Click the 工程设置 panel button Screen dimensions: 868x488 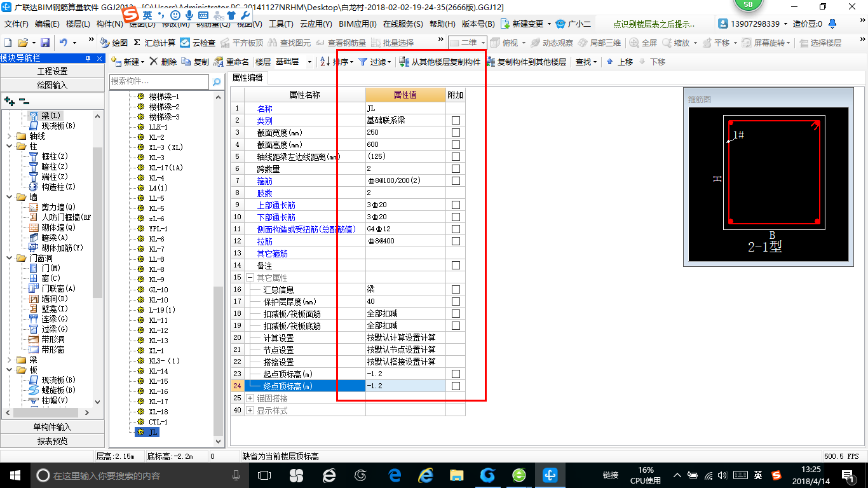pyautogui.click(x=53, y=71)
